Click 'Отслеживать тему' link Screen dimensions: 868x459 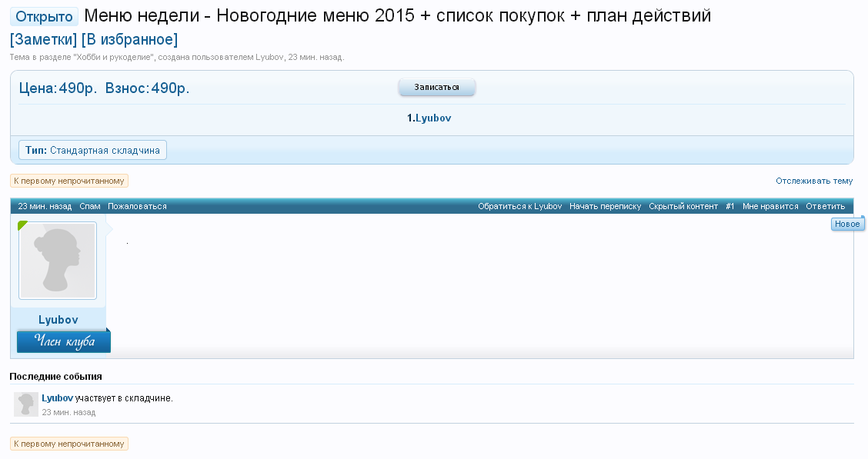[x=814, y=181]
